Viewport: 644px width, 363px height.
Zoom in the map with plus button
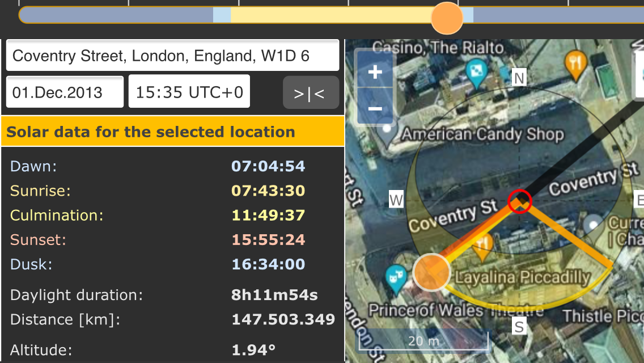375,72
